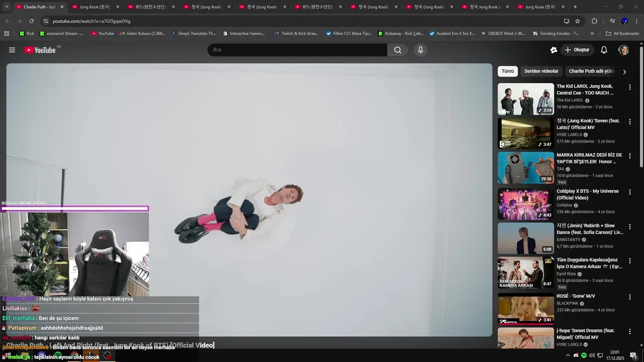644x362 pixels.
Task: Click the sparkle icon left of Oluştur
Action: point(553,50)
